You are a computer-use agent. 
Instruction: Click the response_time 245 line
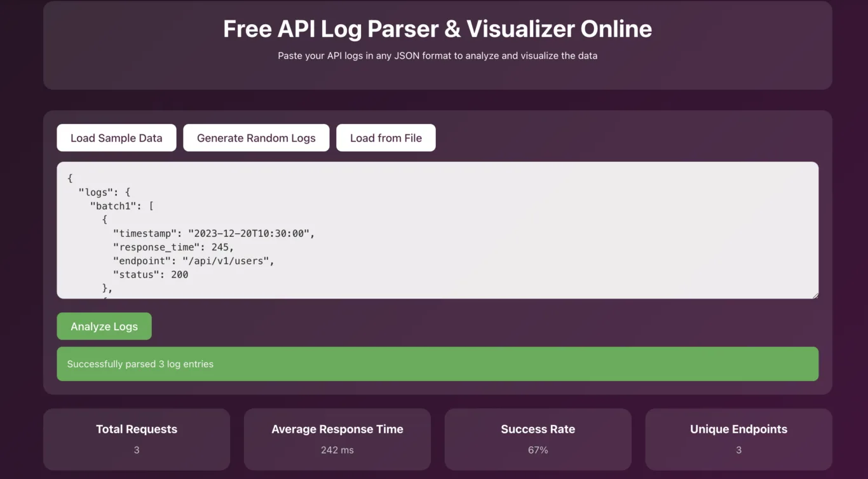[173, 247]
